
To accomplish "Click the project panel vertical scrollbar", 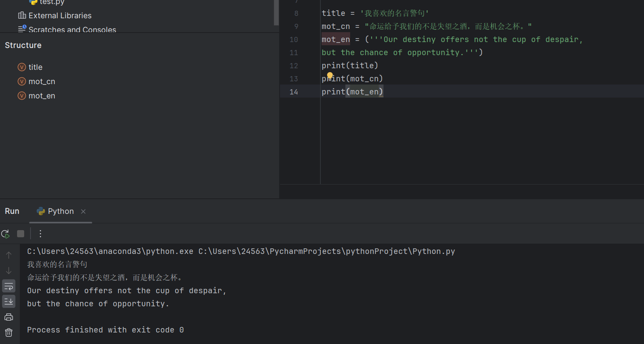I will click(x=276, y=12).
